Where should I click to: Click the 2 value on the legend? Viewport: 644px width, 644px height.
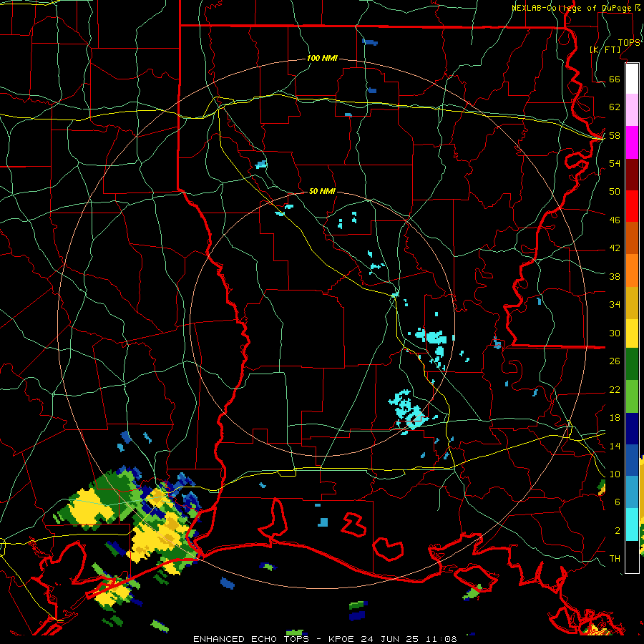click(617, 531)
